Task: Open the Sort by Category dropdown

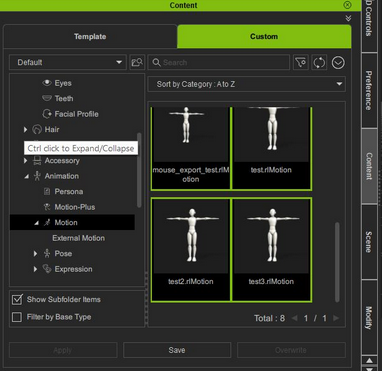Action: tap(247, 84)
